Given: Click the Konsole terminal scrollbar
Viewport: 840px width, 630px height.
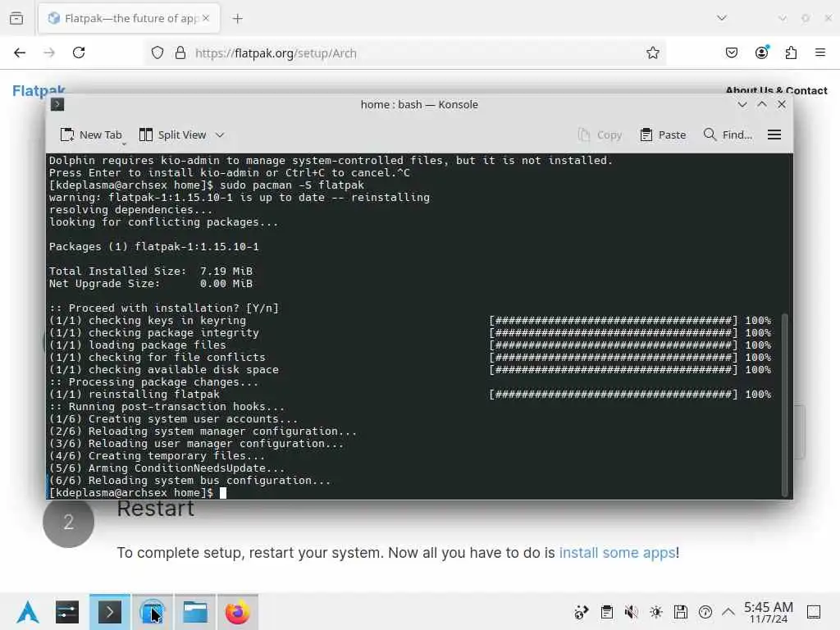Looking at the screenshot, I should [785, 405].
